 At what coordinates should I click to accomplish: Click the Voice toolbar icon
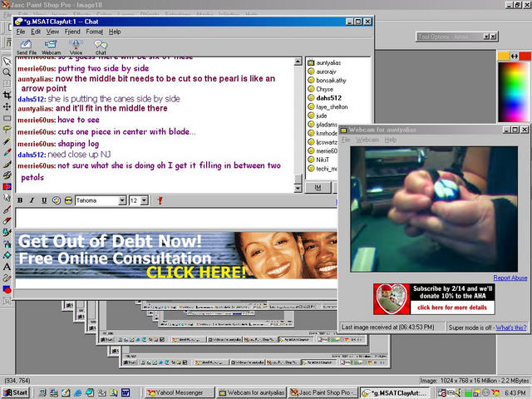(76, 47)
